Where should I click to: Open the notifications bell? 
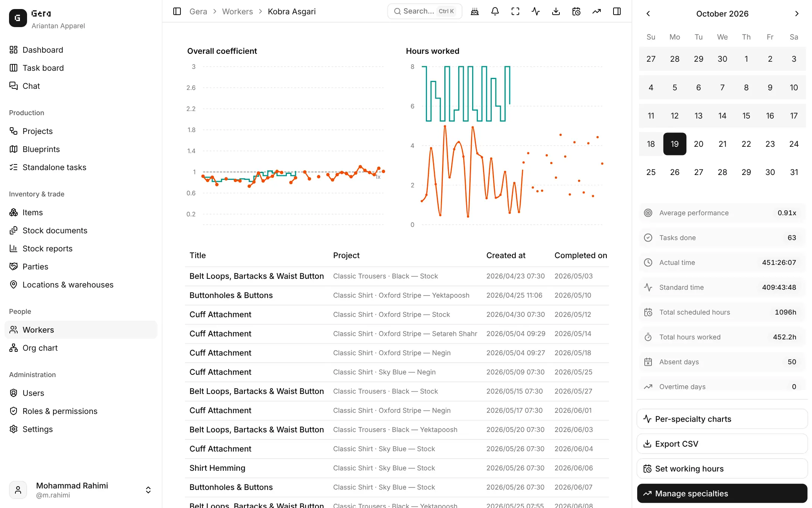[x=495, y=11]
